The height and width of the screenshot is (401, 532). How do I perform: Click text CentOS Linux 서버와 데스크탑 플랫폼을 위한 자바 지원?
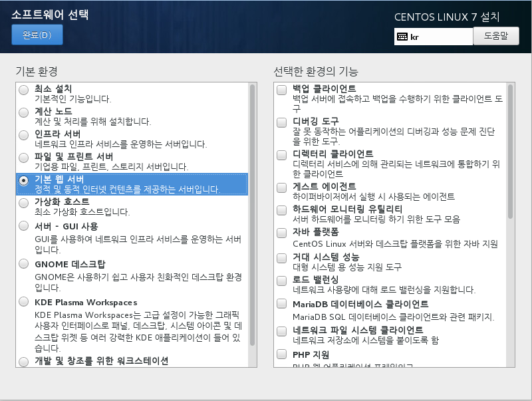(x=395, y=244)
